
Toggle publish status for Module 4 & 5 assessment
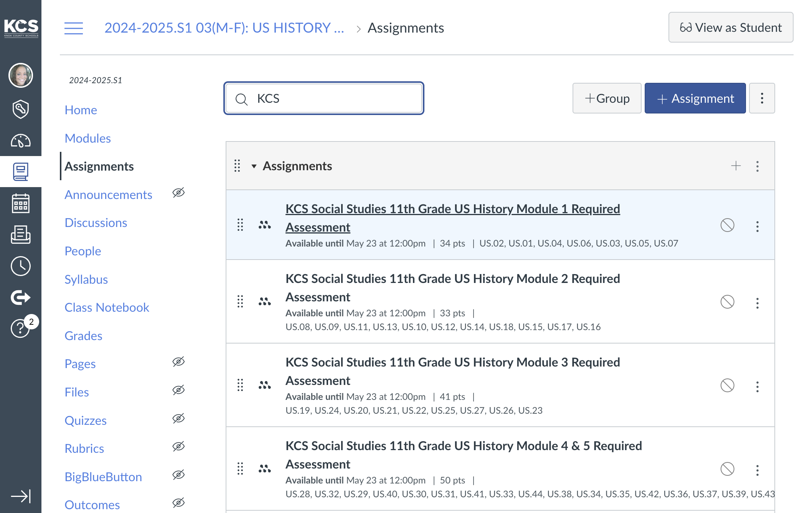click(x=727, y=469)
